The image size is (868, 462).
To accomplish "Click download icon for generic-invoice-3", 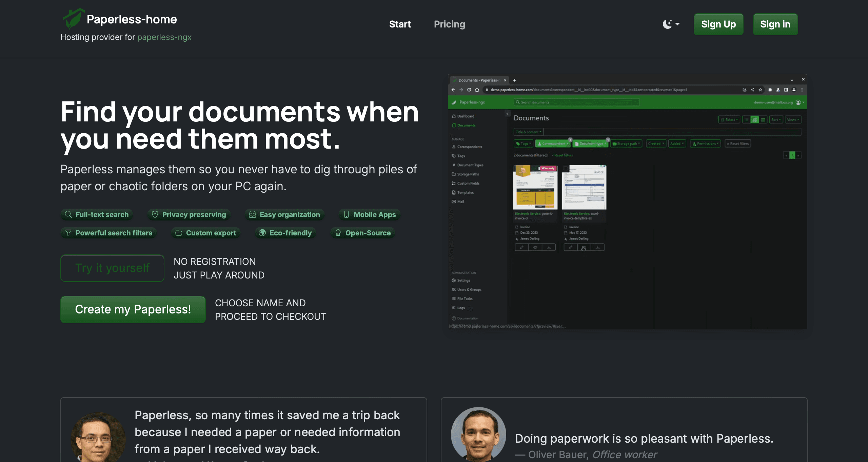I will 549,247.
